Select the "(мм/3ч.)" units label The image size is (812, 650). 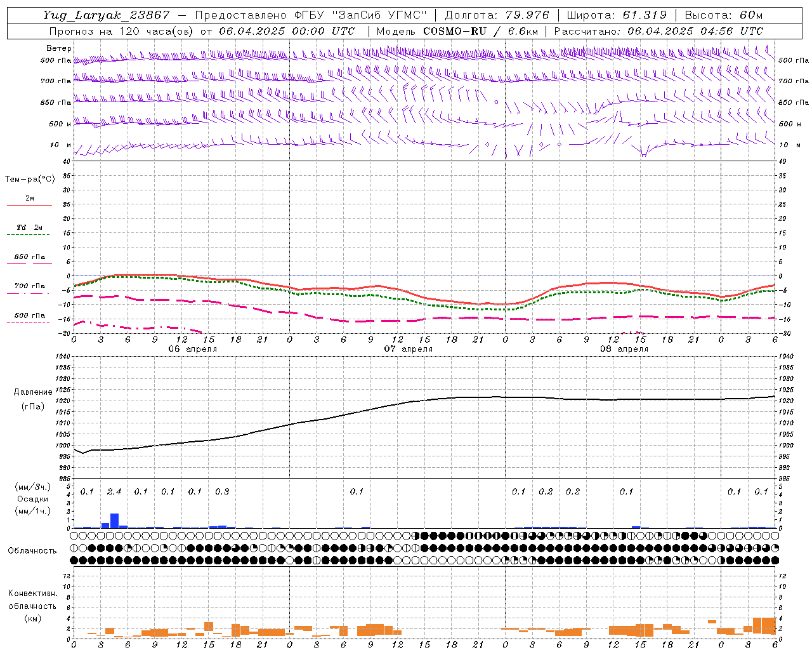pyautogui.click(x=33, y=487)
